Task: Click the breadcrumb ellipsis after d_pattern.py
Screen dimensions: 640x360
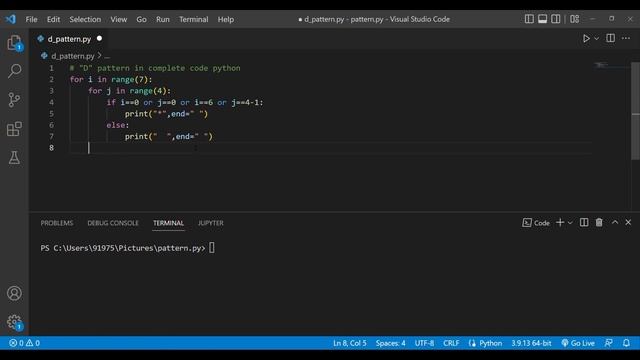Action: click(x=107, y=56)
